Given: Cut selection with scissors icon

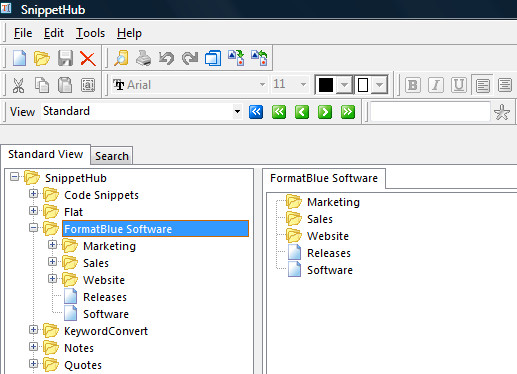Looking at the screenshot, I should [18, 85].
